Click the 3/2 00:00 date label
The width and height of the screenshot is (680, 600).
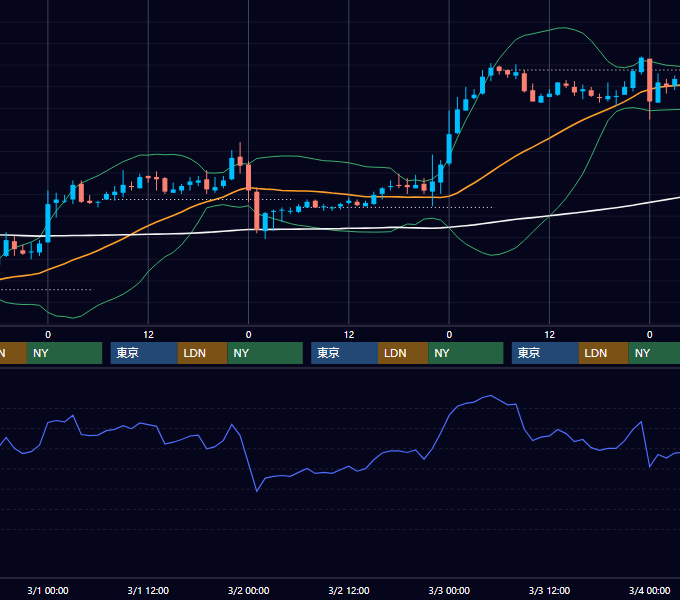click(x=248, y=590)
